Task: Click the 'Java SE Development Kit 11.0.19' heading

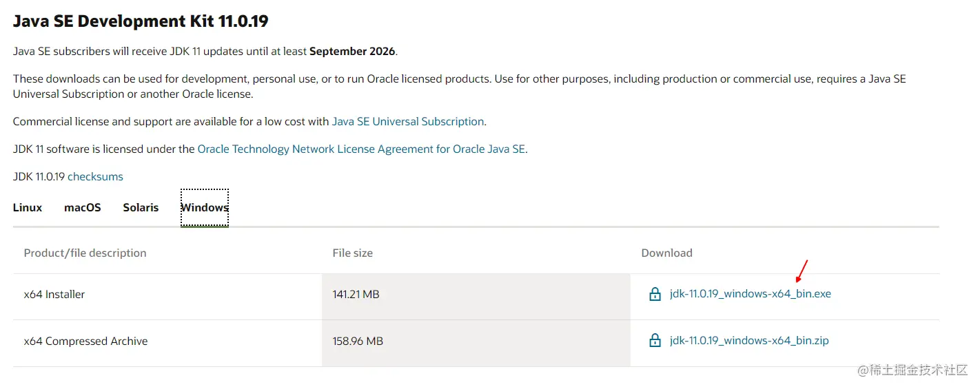Action: point(141,21)
